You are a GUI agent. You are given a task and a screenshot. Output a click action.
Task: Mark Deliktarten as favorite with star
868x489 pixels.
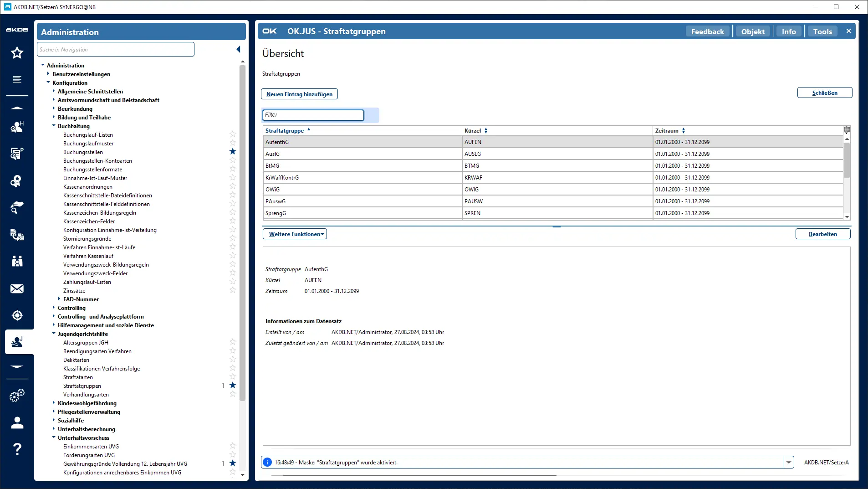233,360
